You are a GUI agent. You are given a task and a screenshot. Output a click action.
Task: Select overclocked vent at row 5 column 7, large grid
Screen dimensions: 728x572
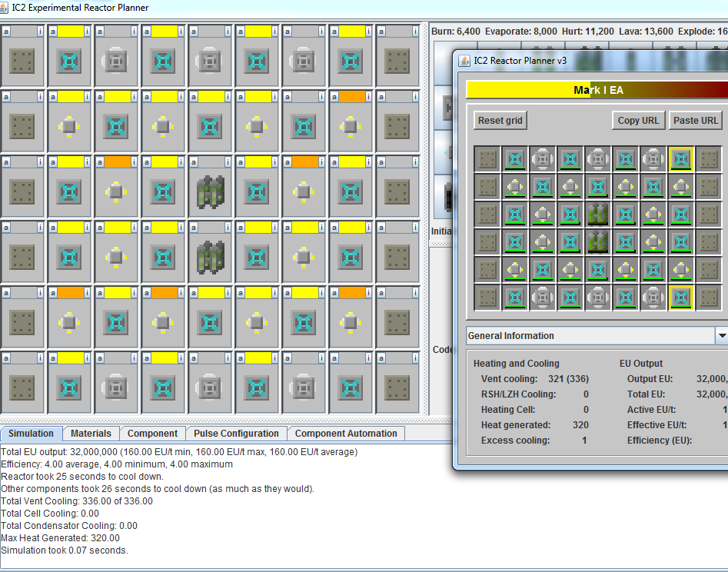coord(304,323)
